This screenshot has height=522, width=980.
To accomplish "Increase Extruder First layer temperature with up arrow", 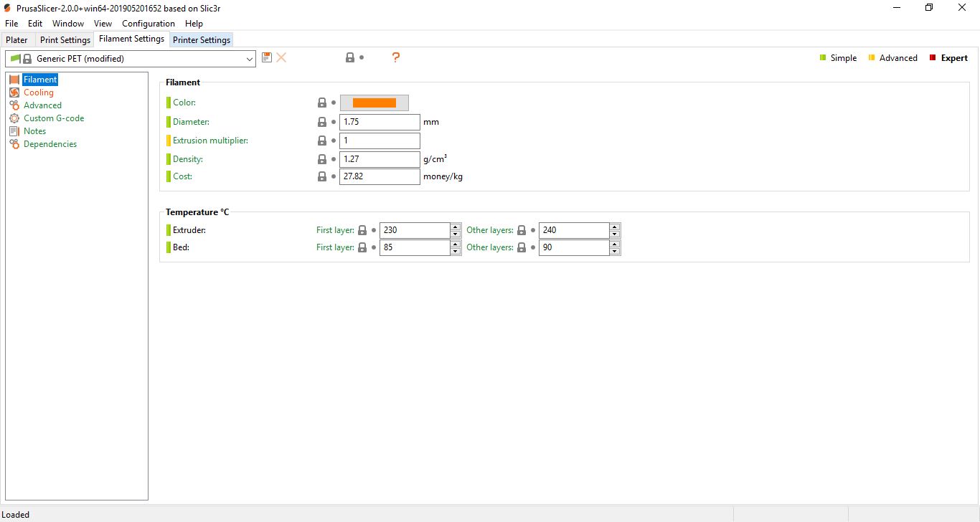I will click(456, 227).
